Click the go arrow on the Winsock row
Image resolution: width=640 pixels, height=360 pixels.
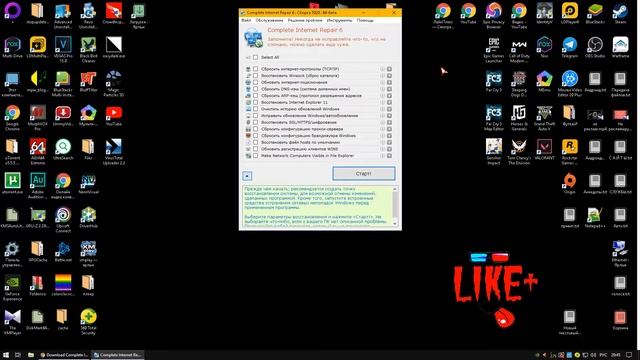pyautogui.click(x=389, y=76)
